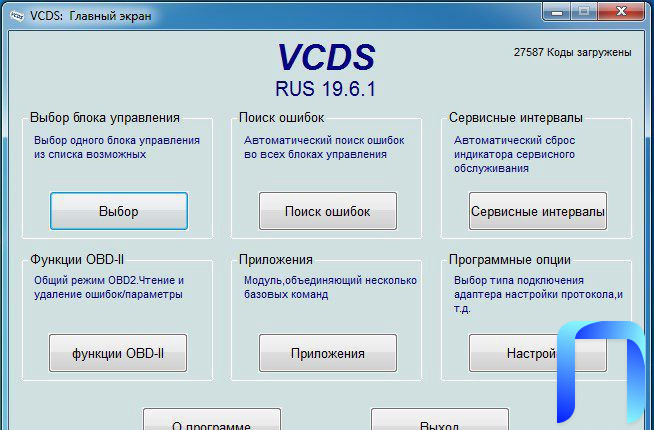Open Сервисные интервалы button
This screenshot has height=430, width=654.
pyautogui.click(x=538, y=211)
